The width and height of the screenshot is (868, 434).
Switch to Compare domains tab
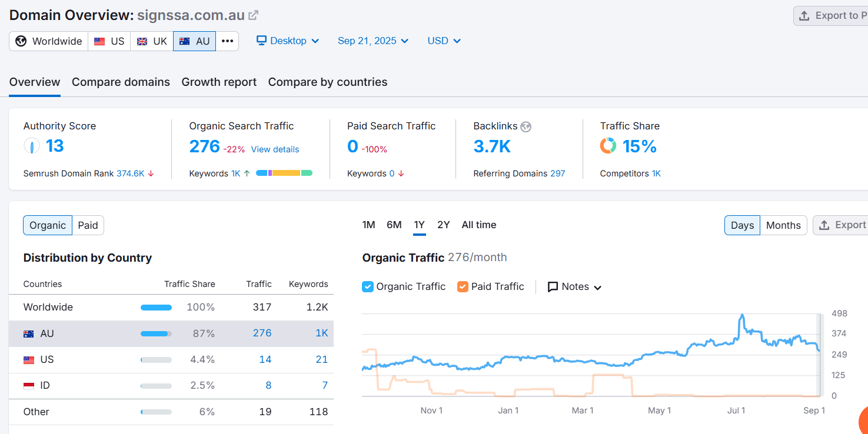121,82
